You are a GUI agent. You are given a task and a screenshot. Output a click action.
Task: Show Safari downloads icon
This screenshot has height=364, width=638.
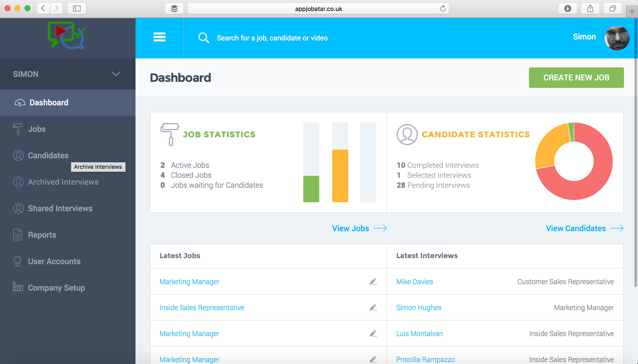click(567, 9)
